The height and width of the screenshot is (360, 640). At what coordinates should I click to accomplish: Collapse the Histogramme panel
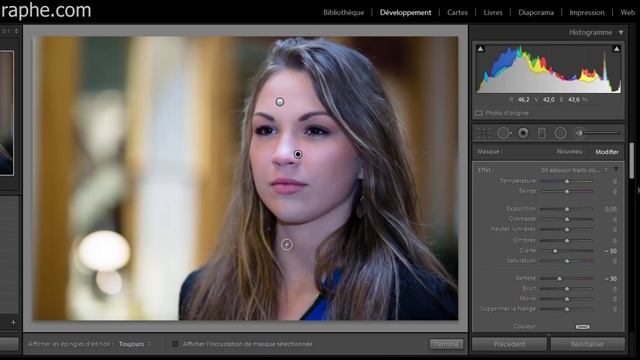click(x=620, y=32)
